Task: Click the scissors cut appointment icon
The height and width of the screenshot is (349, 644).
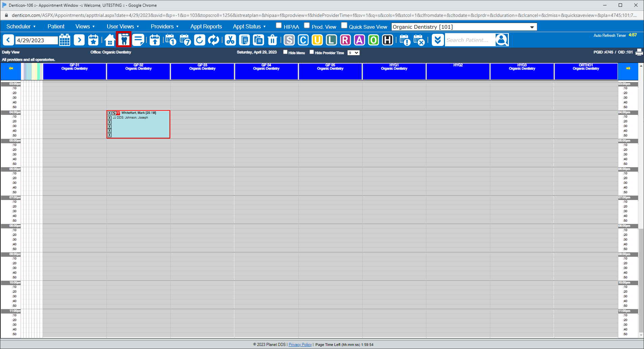Action: [x=231, y=40]
